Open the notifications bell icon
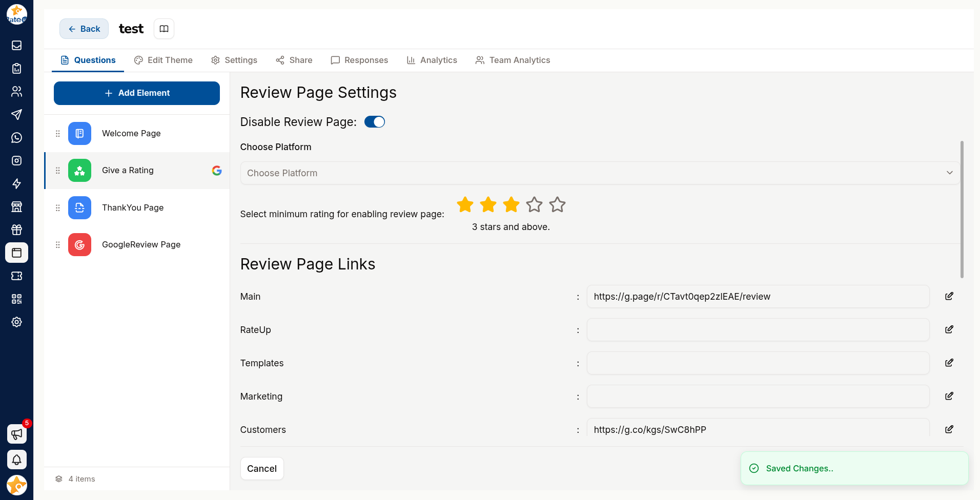The height and width of the screenshot is (500, 980). 17,460
